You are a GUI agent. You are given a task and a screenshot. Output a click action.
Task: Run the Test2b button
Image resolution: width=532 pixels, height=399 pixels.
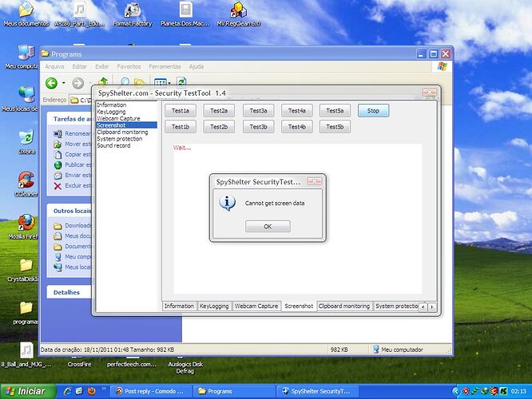pos(219,127)
